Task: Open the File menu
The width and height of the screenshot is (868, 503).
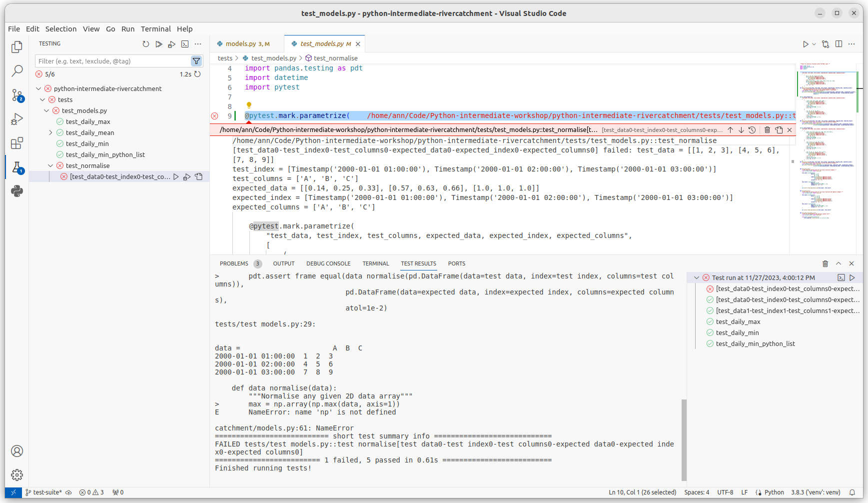Action: click(x=14, y=29)
